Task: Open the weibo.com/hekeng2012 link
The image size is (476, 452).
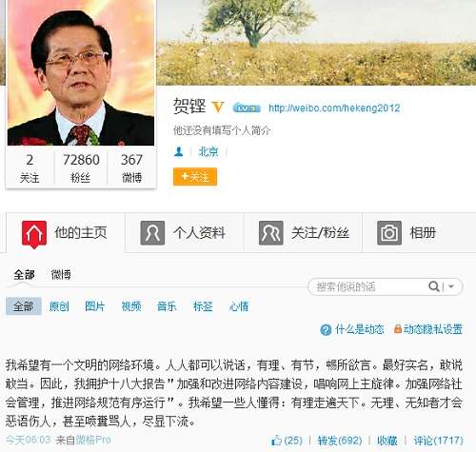Action: click(334, 108)
